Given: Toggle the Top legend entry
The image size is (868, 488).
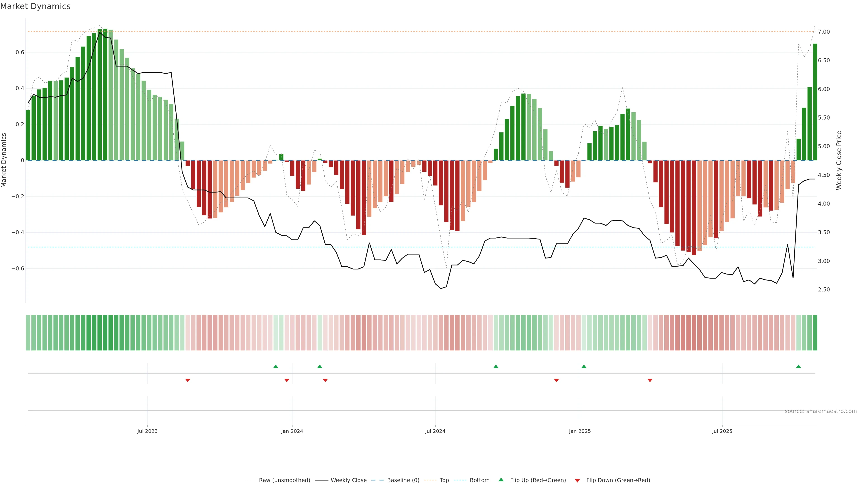Looking at the screenshot, I should 444,480.
